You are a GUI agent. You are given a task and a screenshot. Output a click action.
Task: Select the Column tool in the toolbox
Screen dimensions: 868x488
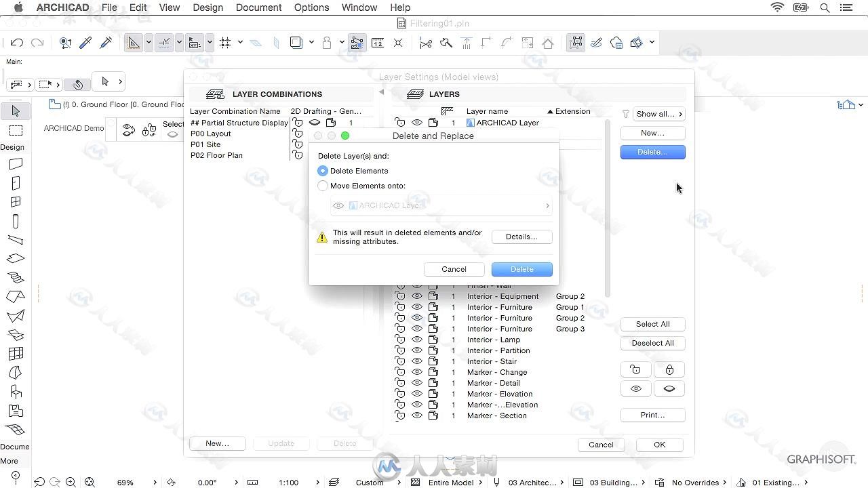[x=16, y=221]
